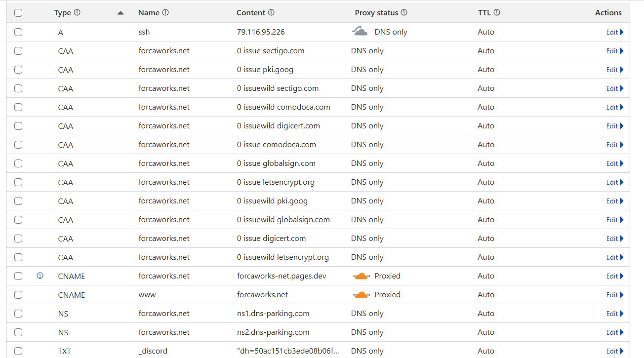Click the Actions column header
Image resolution: width=644 pixels, height=358 pixels.
608,13
